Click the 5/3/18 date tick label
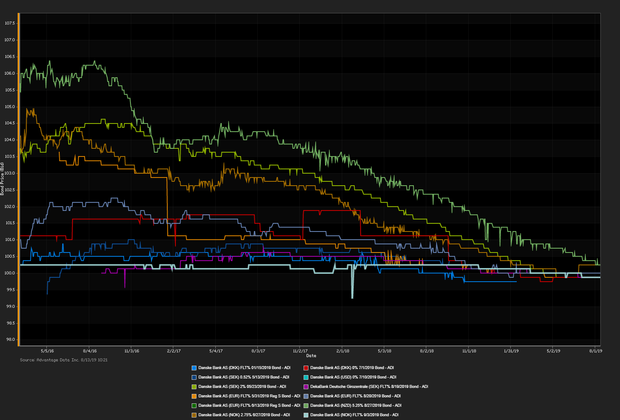This screenshot has width=620, height=420. pyautogui.click(x=384, y=351)
